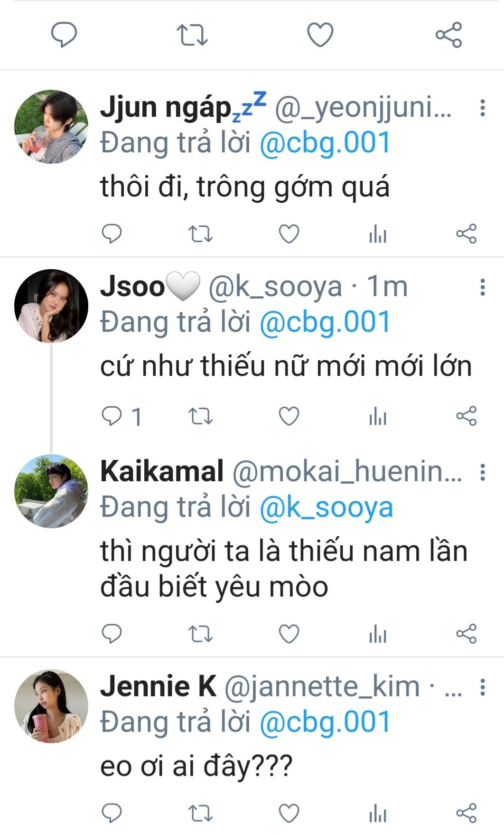Open @cbg.001 mention in Jennie K's reply

pos(325,722)
